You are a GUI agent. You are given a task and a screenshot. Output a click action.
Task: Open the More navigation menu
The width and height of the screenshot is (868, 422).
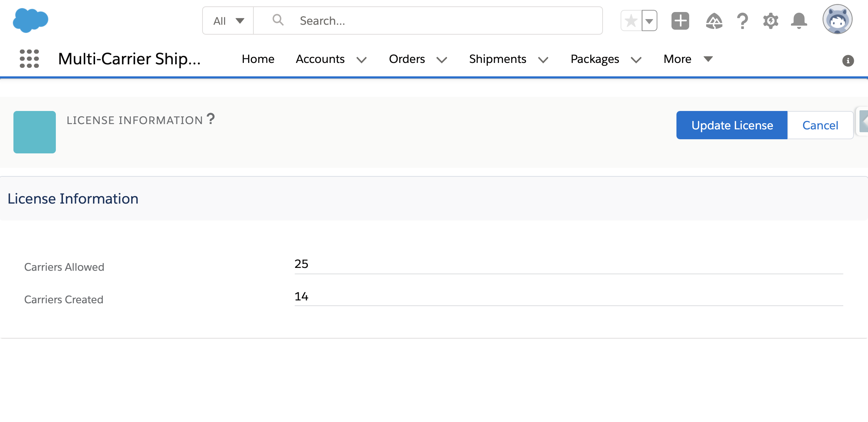coord(688,59)
